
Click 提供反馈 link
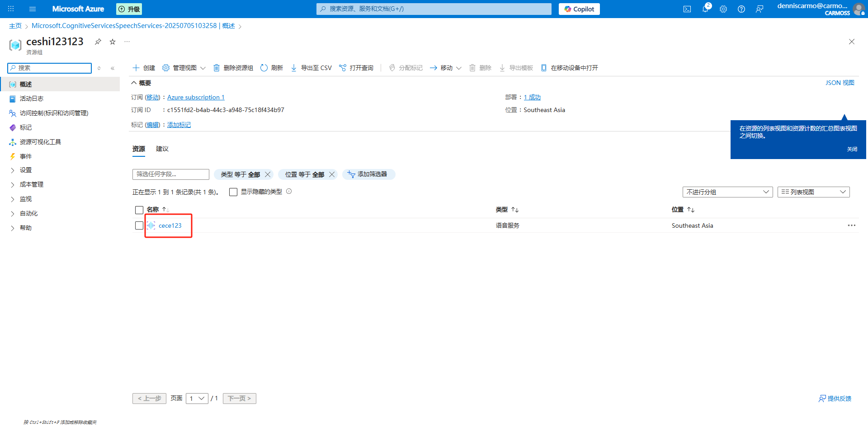coord(835,399)
